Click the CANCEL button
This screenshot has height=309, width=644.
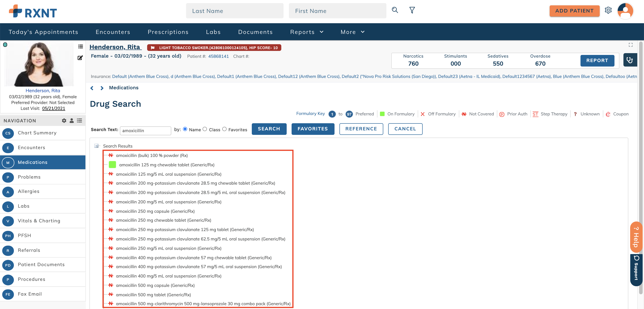pyautogui.click(x=405, y=129)
